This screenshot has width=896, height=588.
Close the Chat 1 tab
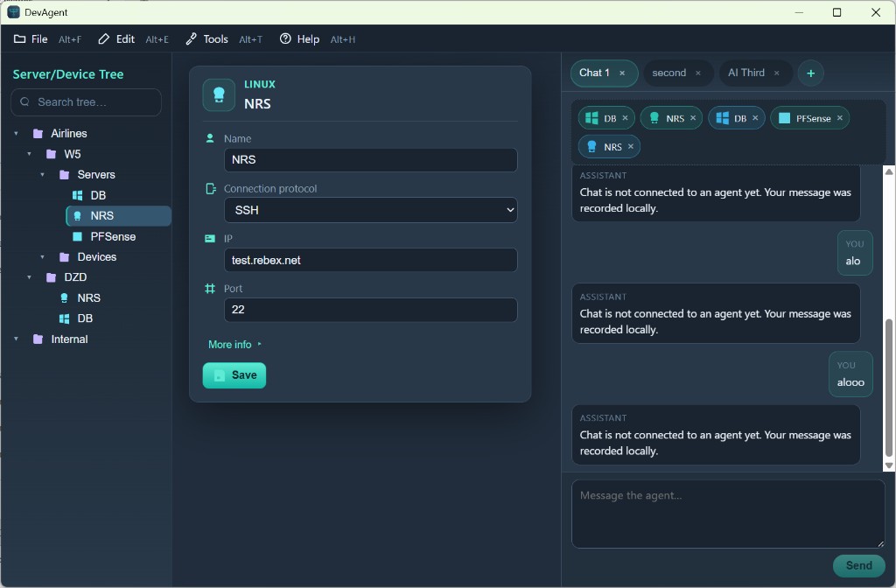tap(622, 73)
